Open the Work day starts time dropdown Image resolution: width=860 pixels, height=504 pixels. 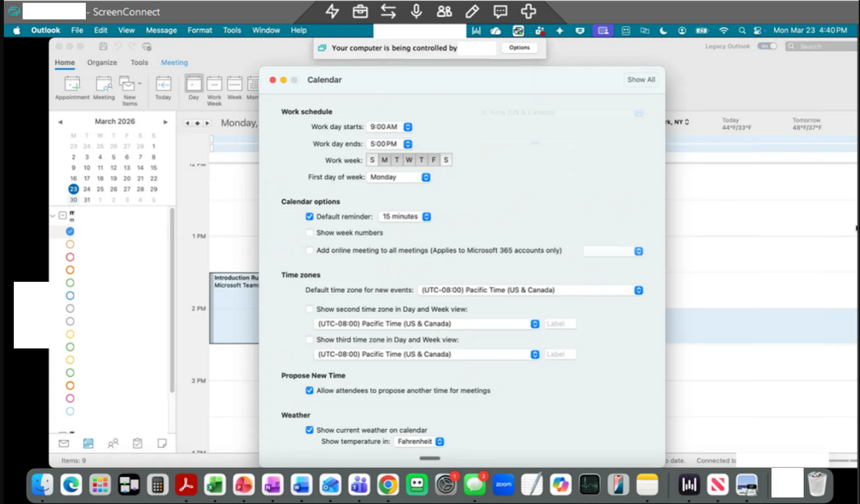[x=391, y=127]
